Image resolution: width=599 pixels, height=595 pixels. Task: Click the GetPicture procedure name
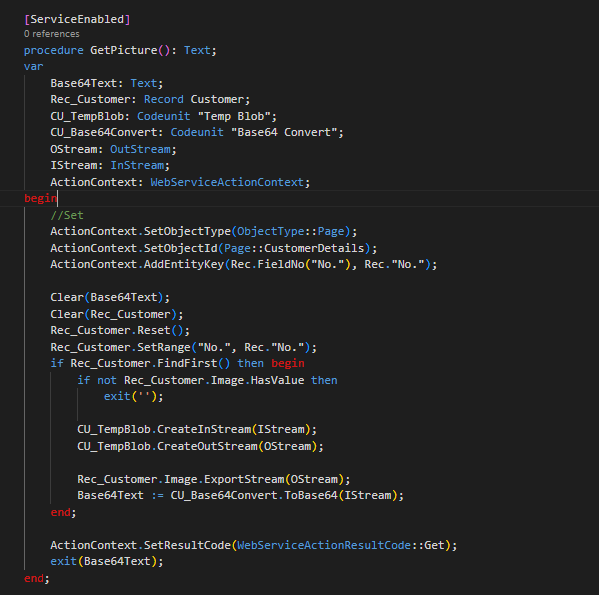(x=123, y=50)
